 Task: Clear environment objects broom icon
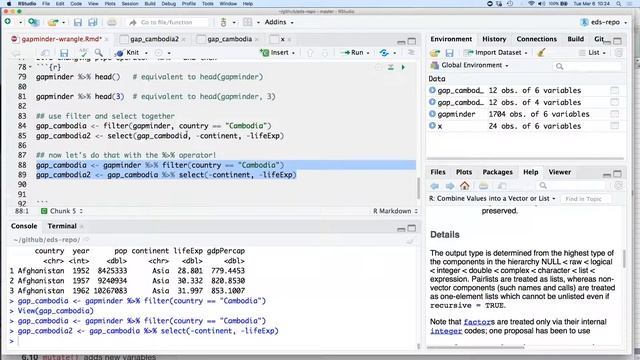(x=542, y=52)
